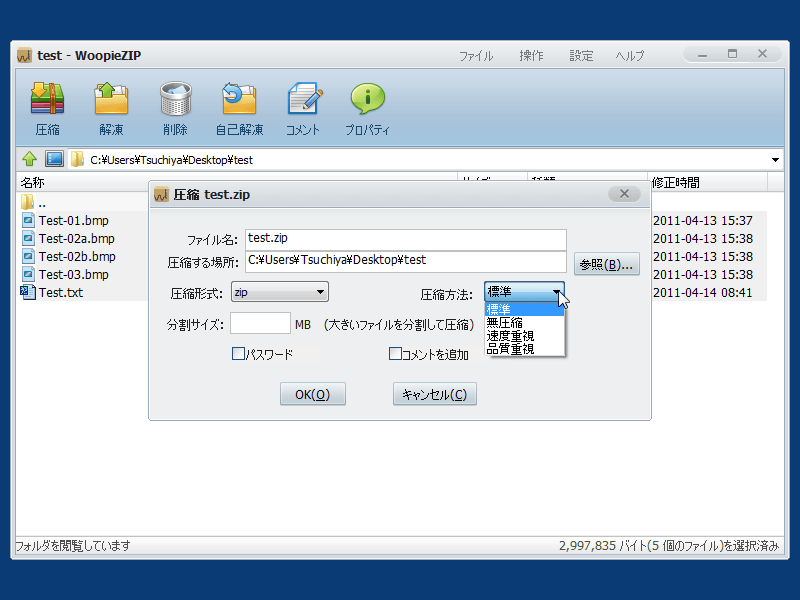Click the Test-03.bmp file icon
Viewport: 800px width, 600px height.
28,274
